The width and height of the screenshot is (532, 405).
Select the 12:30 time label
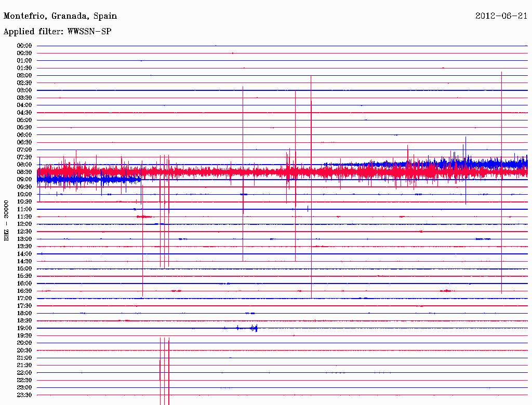point(24,232)
